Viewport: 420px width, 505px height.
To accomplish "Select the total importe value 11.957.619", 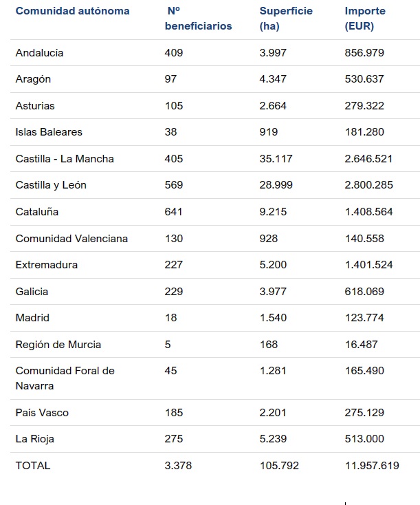I will coord(372,466).
